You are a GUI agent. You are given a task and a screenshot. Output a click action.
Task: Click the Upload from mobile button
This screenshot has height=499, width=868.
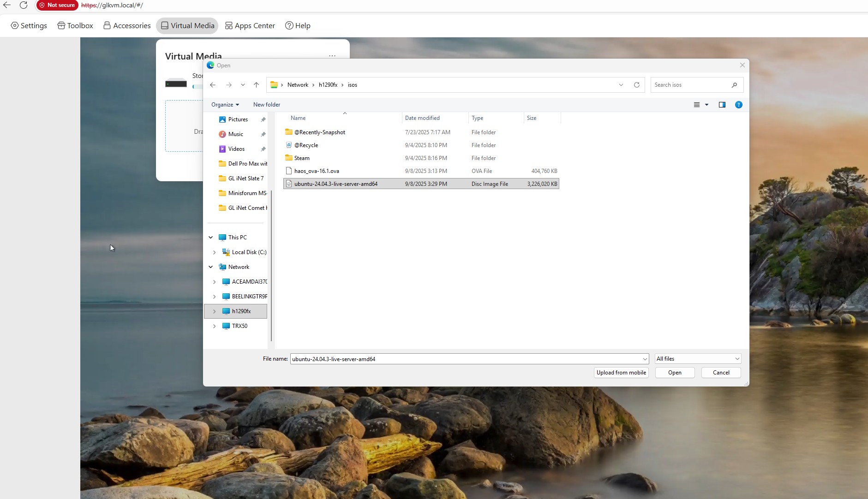point(621,373)
